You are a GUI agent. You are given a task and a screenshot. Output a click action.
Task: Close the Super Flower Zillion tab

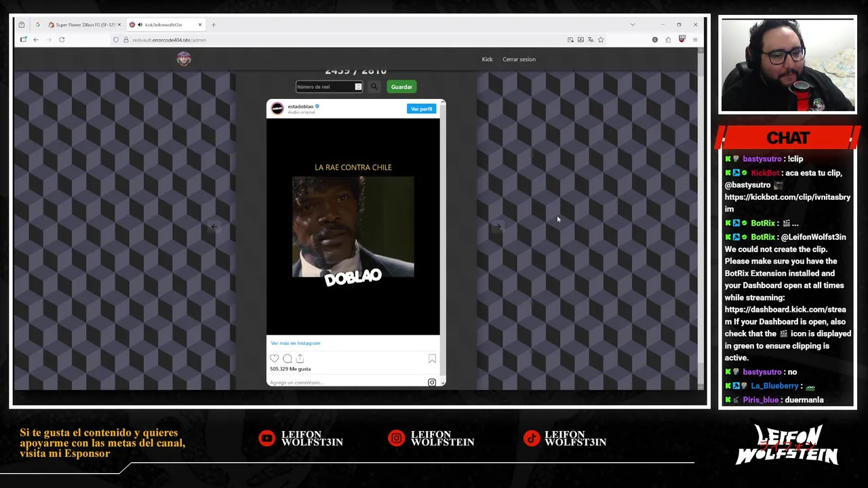[x=119, y=25]
